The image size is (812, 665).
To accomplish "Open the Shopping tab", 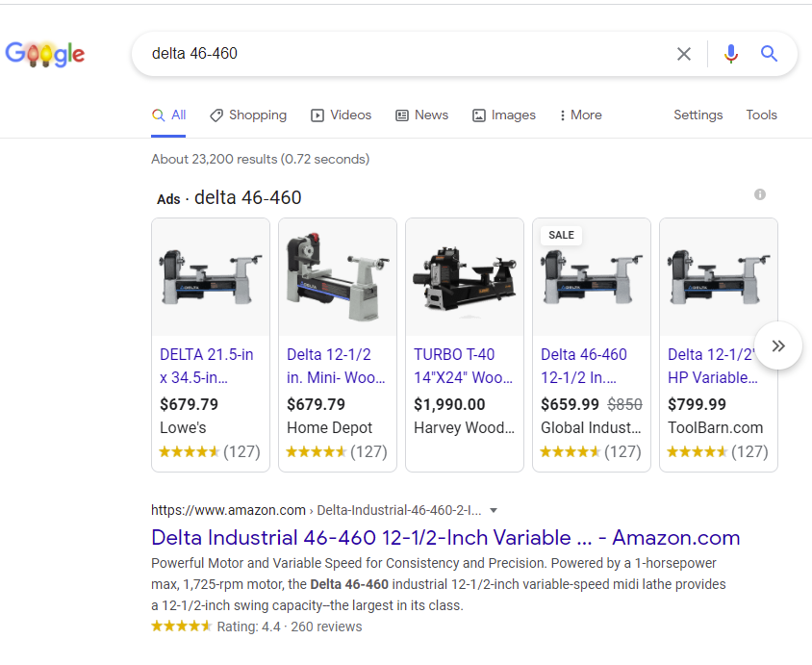I will pyautogui.click(x=247, y=115).
